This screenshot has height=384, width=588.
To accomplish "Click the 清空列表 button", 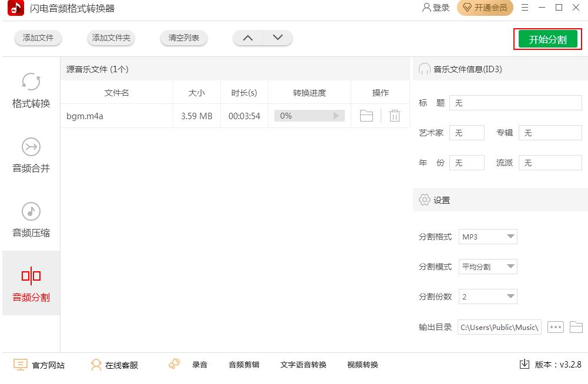I will coord(184,38).
